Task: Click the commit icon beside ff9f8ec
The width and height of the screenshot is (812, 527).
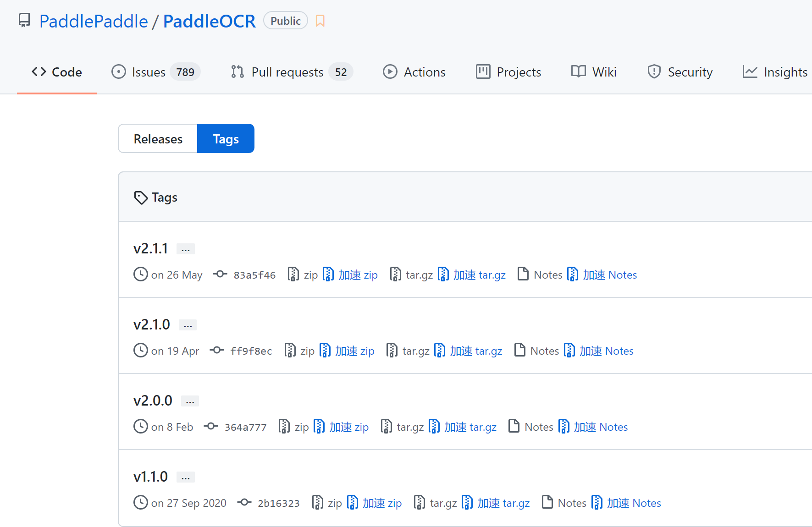Action: (x=217, y=350)
